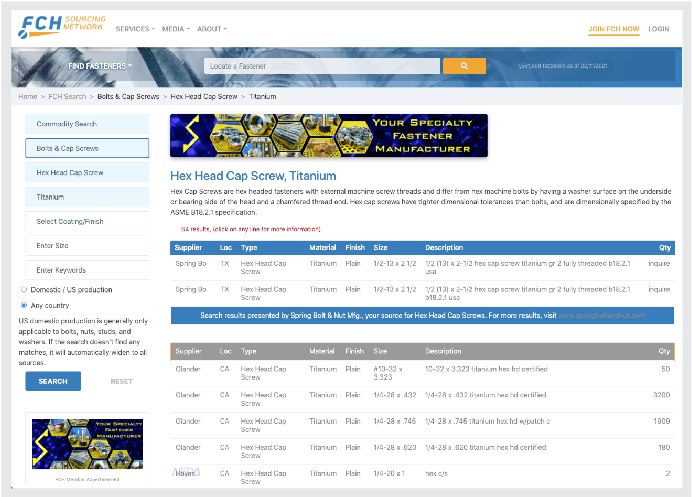
Task: Click the sidebar specialty fastener ad
Action: click(x=87, y=444)
